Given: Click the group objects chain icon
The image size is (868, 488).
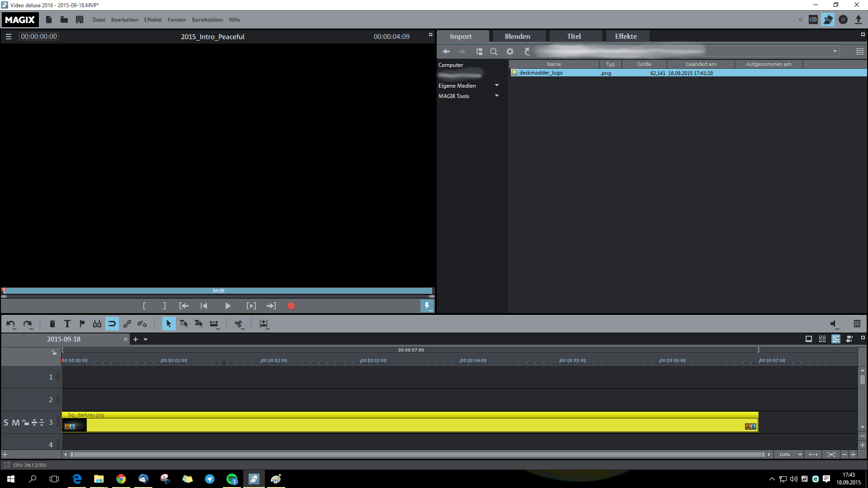Looking at the screenshot, I should pos(127,324).
